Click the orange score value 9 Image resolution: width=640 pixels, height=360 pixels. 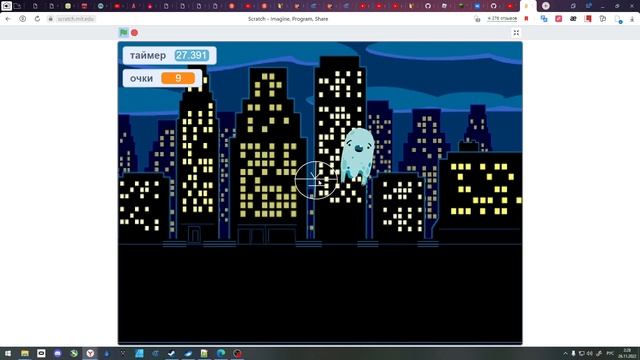178,78
